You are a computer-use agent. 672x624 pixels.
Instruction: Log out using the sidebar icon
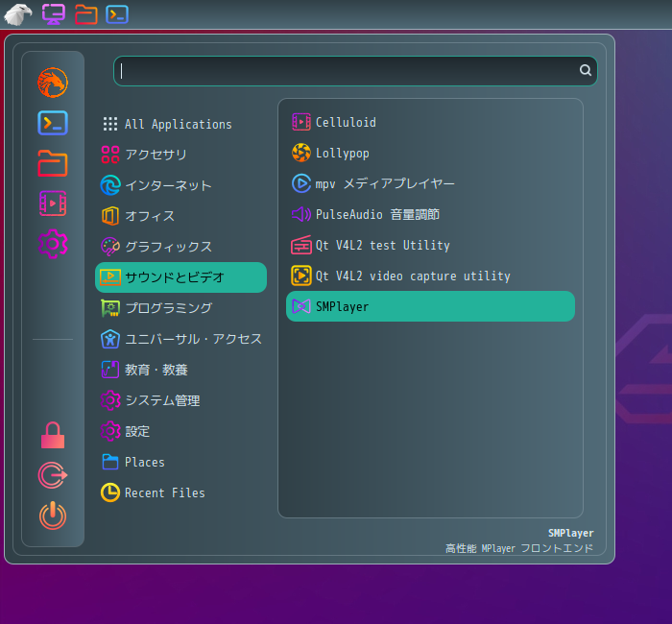click(53, 475)
